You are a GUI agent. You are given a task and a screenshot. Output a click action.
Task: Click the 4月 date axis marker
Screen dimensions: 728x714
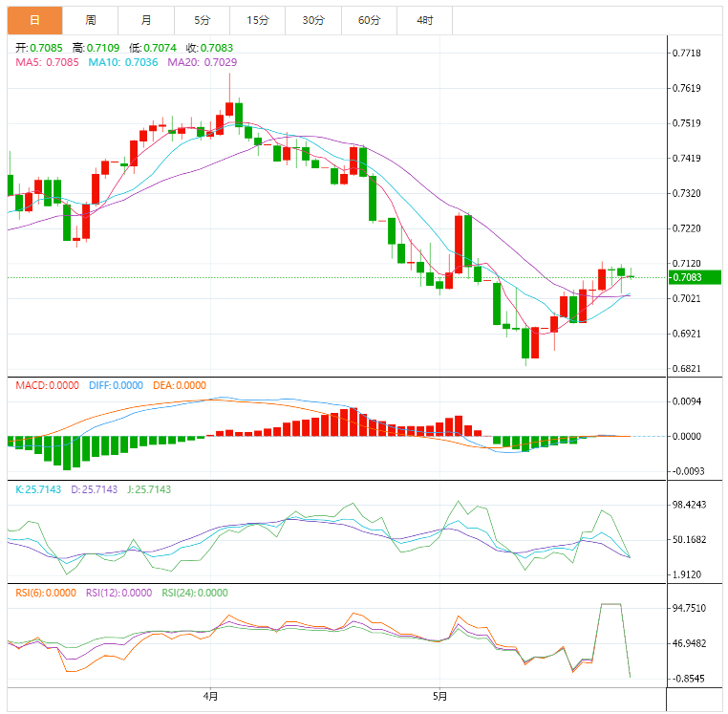tap(210, 697)
